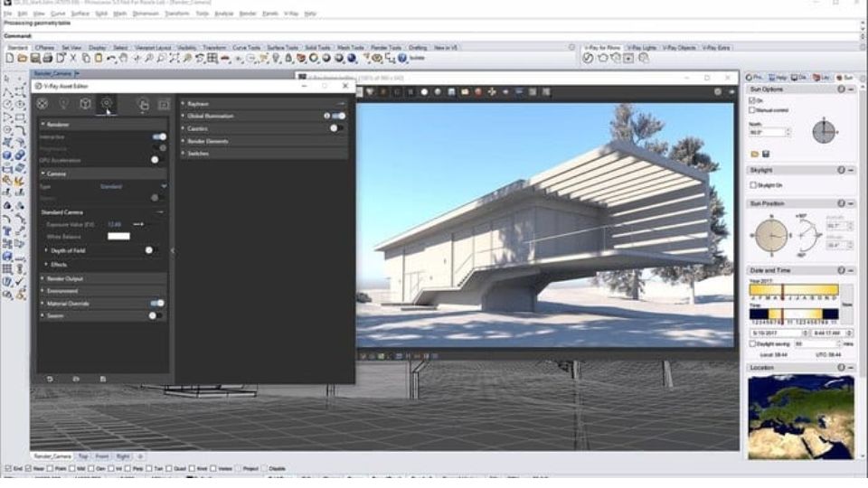Toggle the Depth of Field switch
Viewport: 868px width, 488px height.
click(x=151, y=250)
